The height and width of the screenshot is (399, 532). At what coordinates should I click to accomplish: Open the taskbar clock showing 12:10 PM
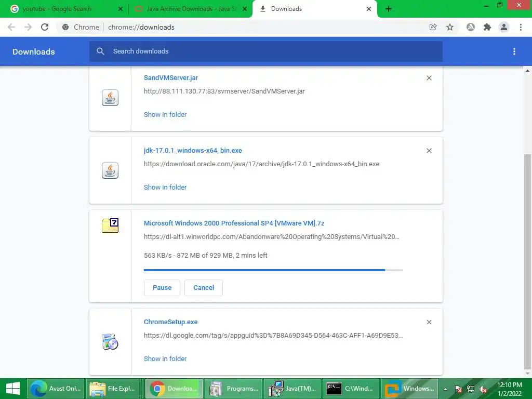(509, 389)
